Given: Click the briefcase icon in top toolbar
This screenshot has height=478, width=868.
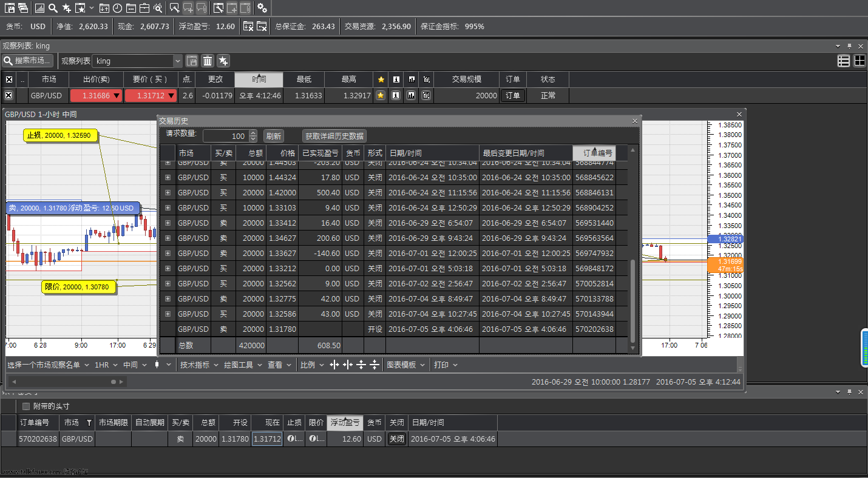Looking at the screenshot, I should [144, 8].
